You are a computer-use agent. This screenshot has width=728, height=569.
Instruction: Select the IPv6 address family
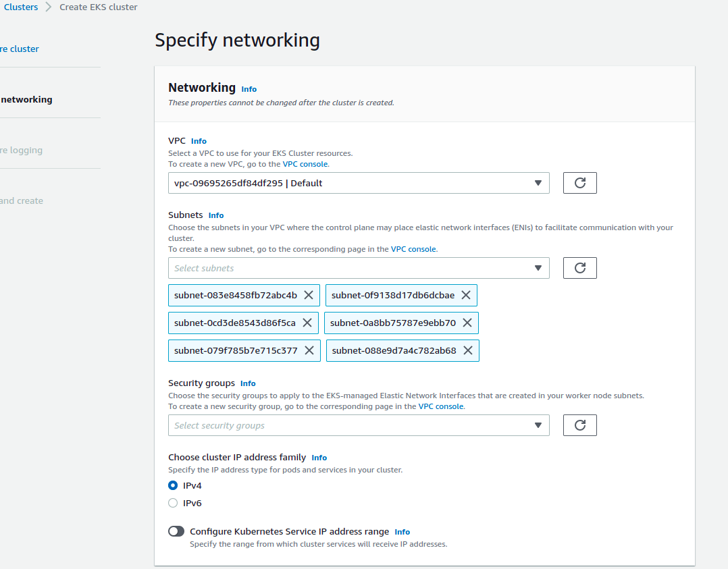pyautogui.click(x=174, y=503)
